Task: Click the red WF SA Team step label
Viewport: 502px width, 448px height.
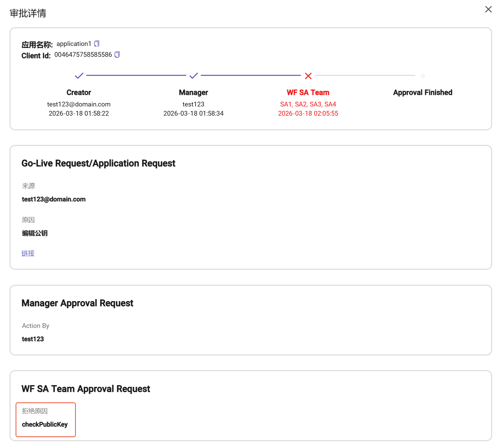Action: coord(308,93)
